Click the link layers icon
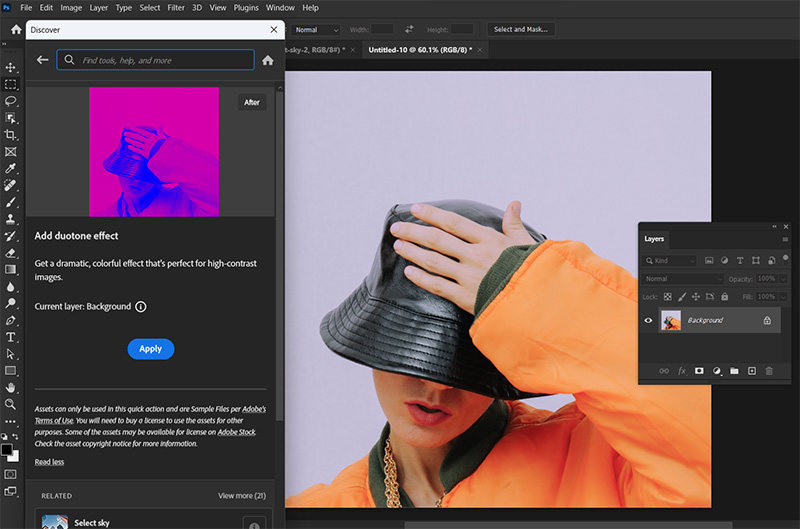The height and width of the screenshot is (529, 800). point(664,371)
